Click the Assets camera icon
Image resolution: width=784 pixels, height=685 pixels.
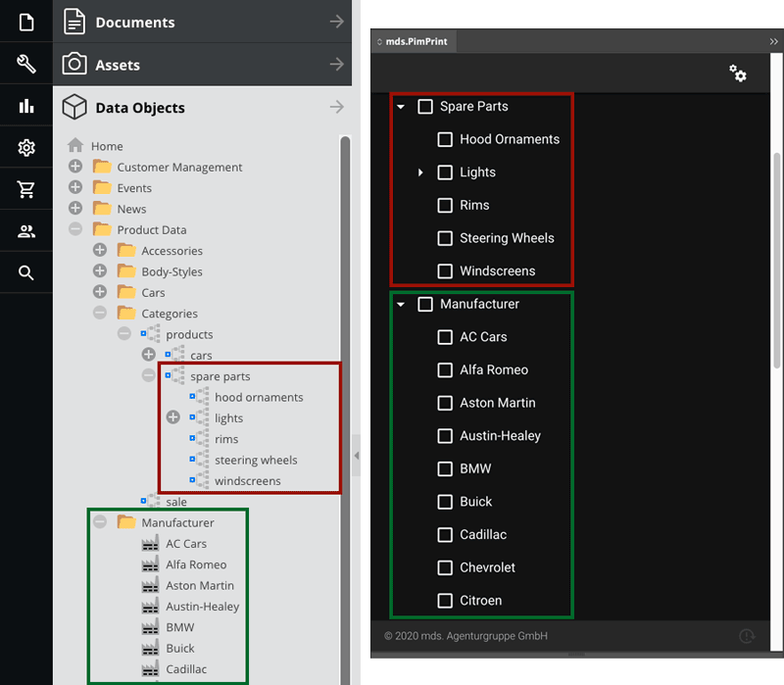point(74,64)
